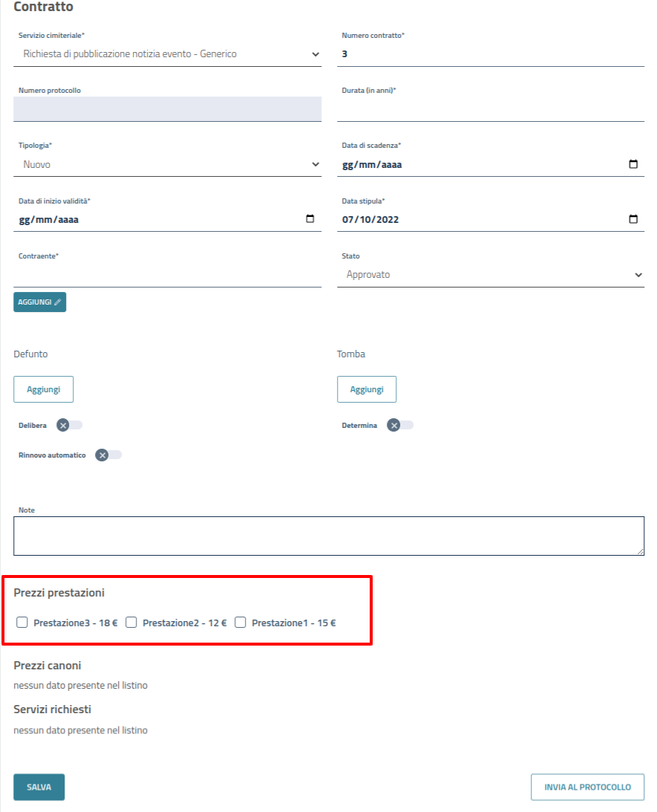Image resolution: width=657 pixels, height=812 pixels.
Task: Check the Prestazione2 - 12 € checkbox
Action: point(131,623)
